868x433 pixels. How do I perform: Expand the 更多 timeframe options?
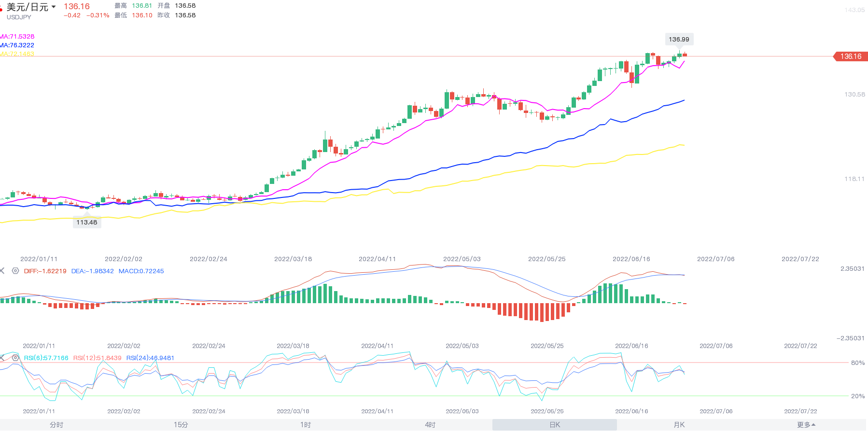point(806,425)
